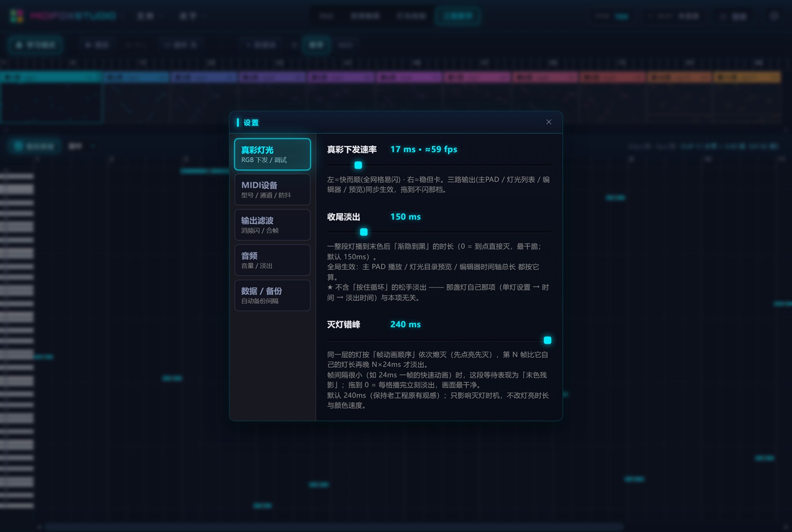
Task: Click the "17 ms • ≈59 fps" value
Action: pos(424,149)
